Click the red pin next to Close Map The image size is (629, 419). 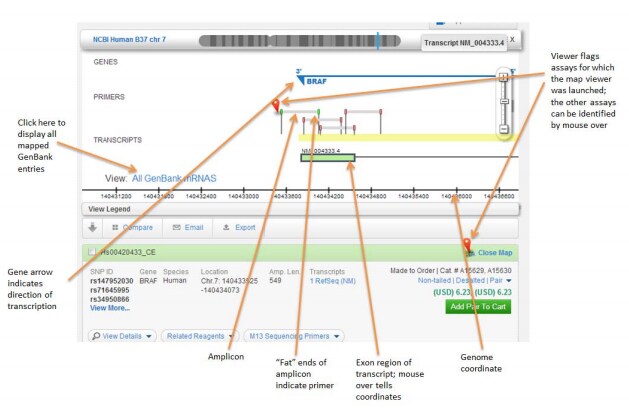click(467, 245)
